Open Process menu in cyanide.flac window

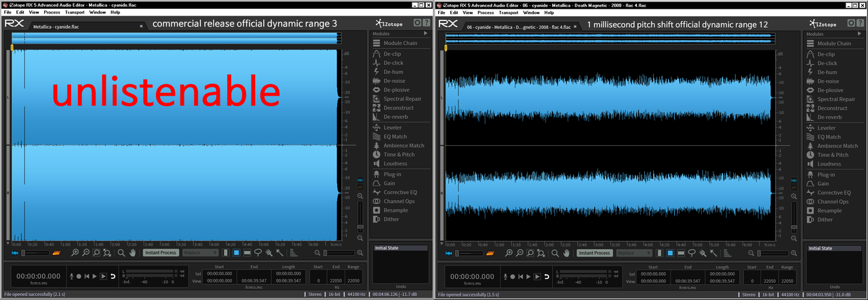pos(52,12)
